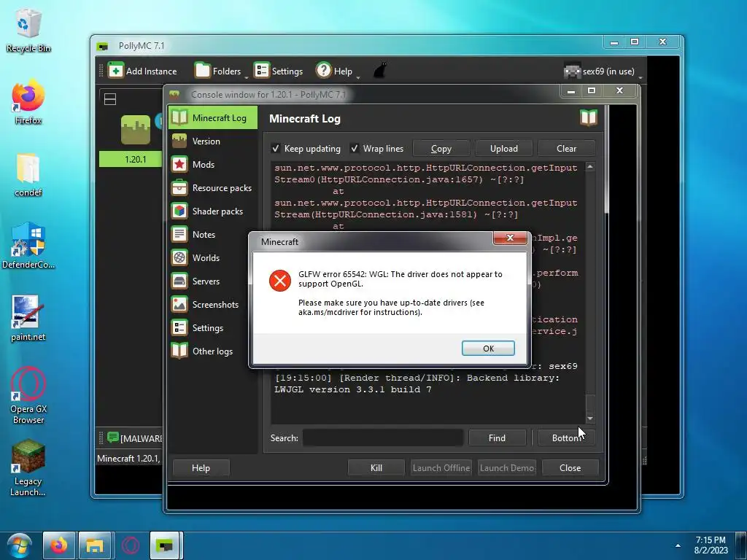Image resolution: width=747 pixels, height=560 pixels.
Task: Click the Screenshots picture icon
Action: (x=179, y=304)
